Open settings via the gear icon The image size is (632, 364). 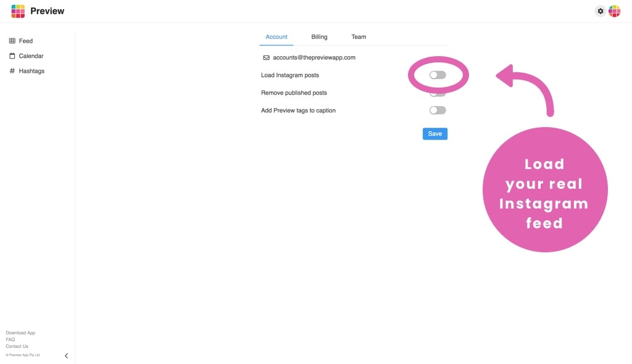point(600,11)
